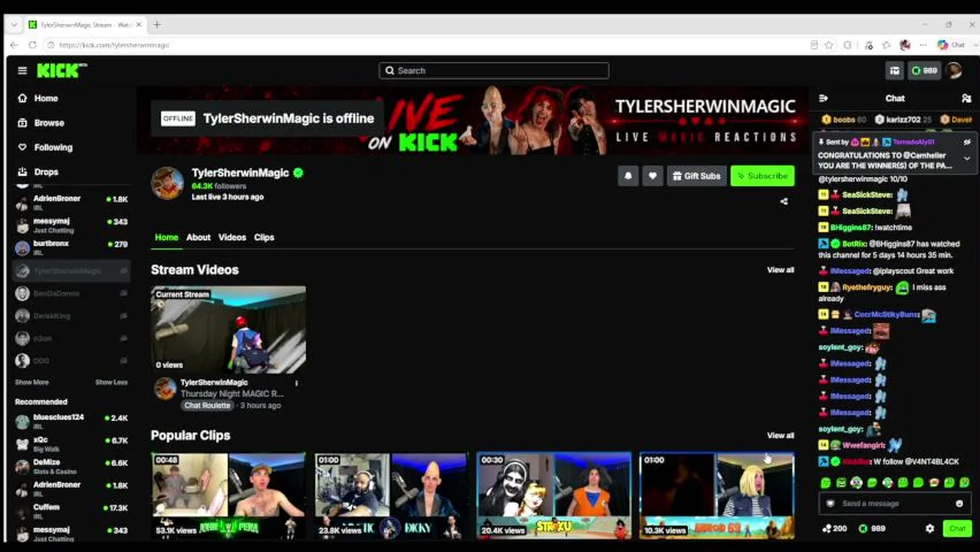This screenshot has width=980, height=552.
Task: Open recommended channel xQc
Action: coord(71,445)
